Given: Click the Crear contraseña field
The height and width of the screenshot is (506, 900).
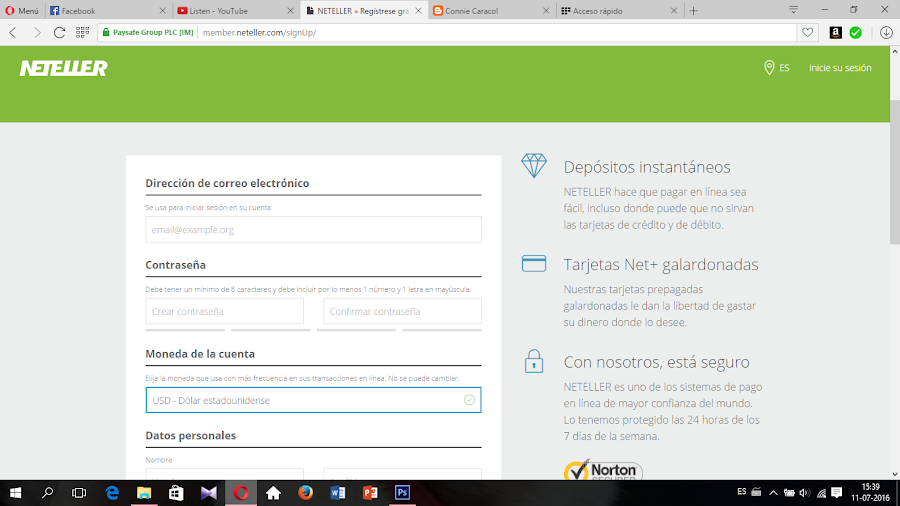Looking at the screenshot, I should [x=224, y=312].
